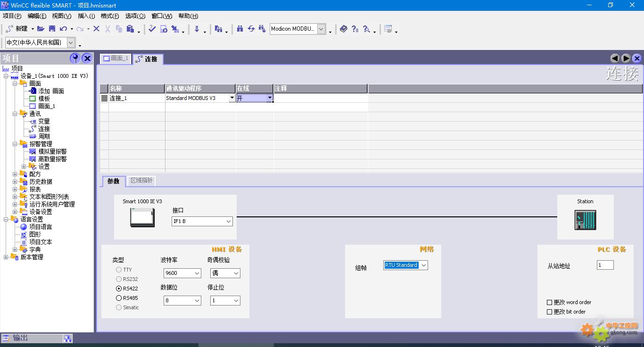Open the 视图(V) menu

(x=62, y=16)
